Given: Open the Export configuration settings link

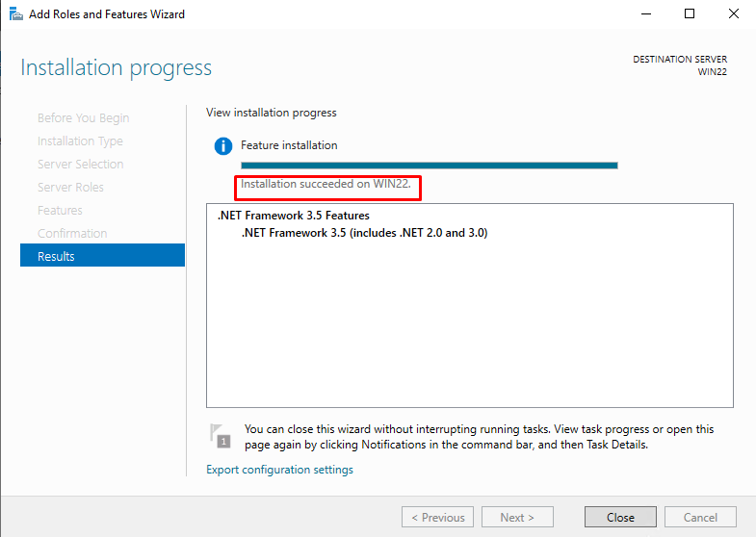Looking at the screenshot, I should coord(279,470).
